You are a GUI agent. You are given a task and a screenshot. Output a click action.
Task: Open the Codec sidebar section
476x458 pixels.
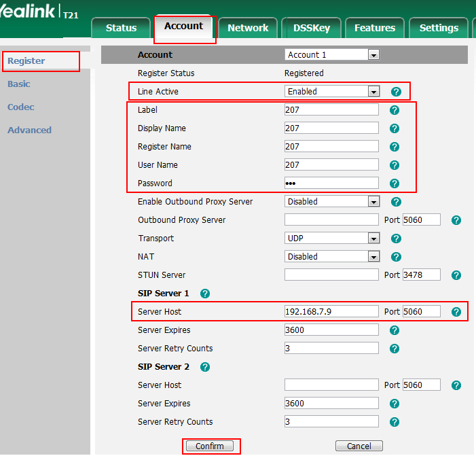(x=21, y=107)
